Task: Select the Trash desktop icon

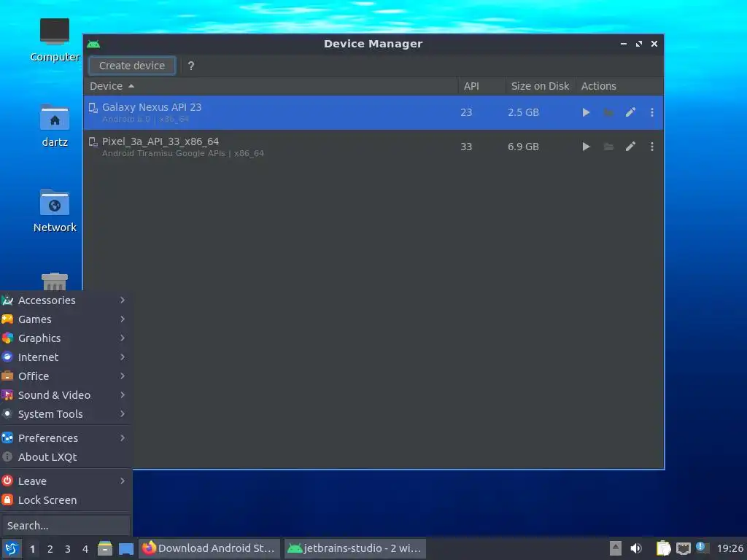Action: coord(54,281)
